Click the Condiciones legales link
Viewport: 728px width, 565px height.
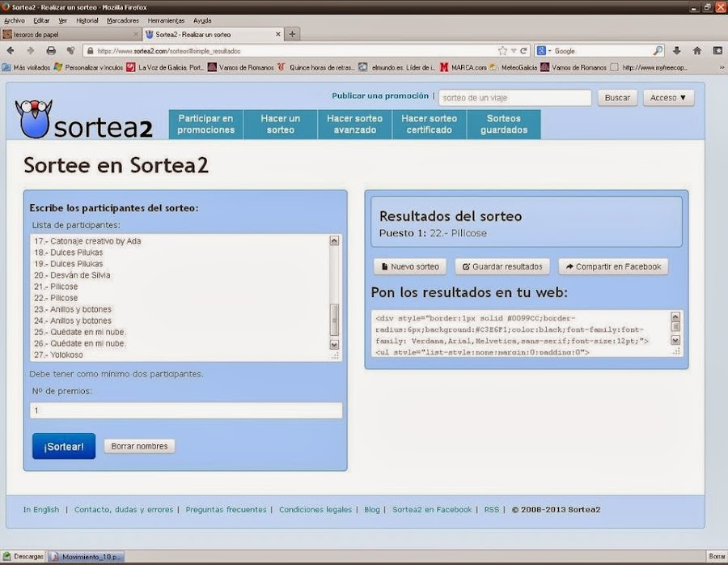pyautogui.click(x=315, y=510)
